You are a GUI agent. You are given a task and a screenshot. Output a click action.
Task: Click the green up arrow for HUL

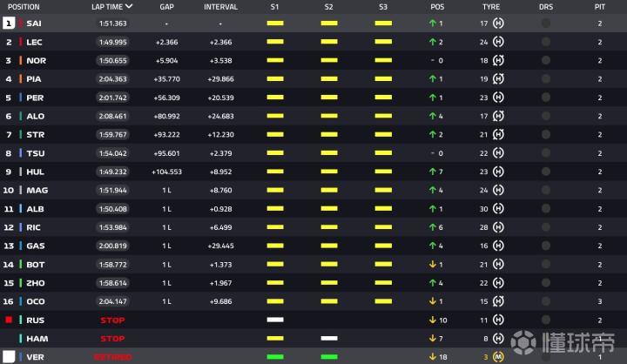tap(432, 172)
